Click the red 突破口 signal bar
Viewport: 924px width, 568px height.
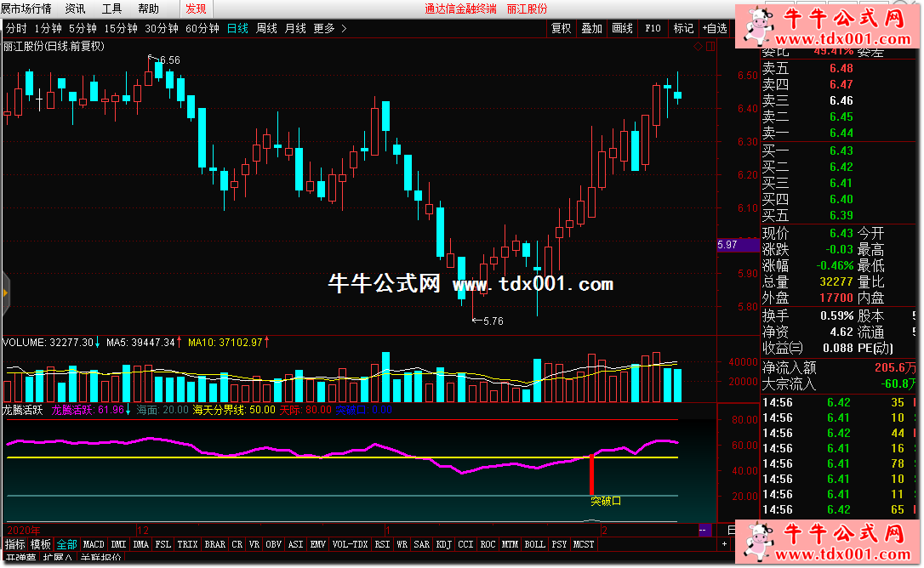[590, 474]
